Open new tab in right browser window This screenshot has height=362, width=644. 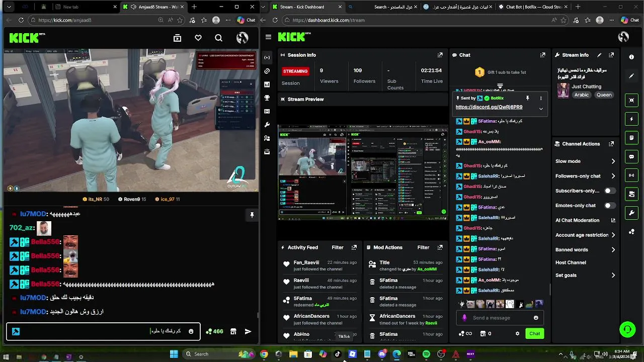click(578, 7)
